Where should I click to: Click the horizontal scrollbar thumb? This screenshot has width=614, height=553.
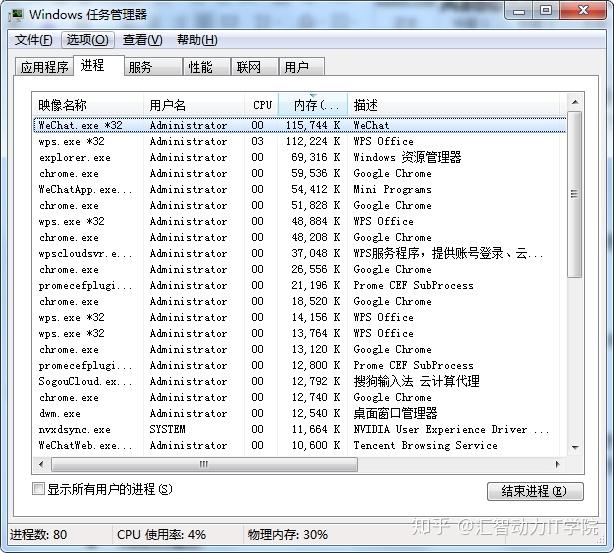point(204,464)
